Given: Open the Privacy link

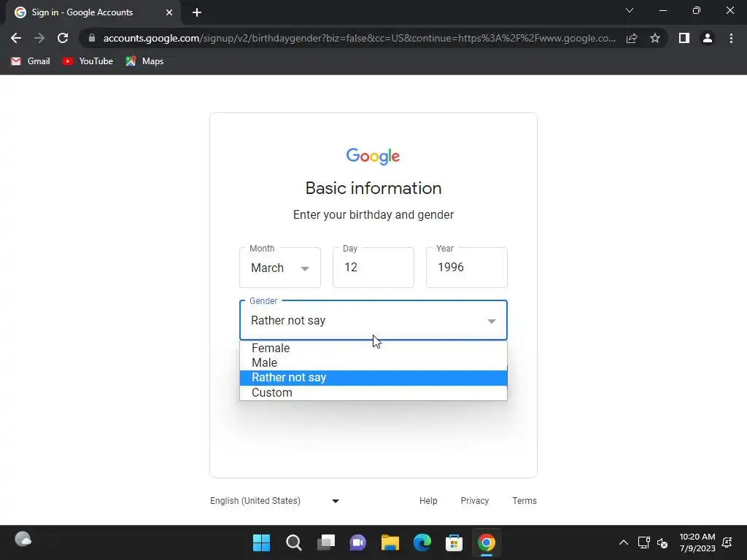Looking at the screenshot, I should coord(474,501).
